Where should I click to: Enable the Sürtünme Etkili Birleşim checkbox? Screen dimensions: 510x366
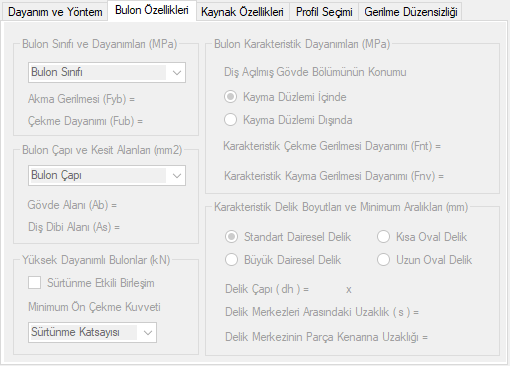coord(35,283)
